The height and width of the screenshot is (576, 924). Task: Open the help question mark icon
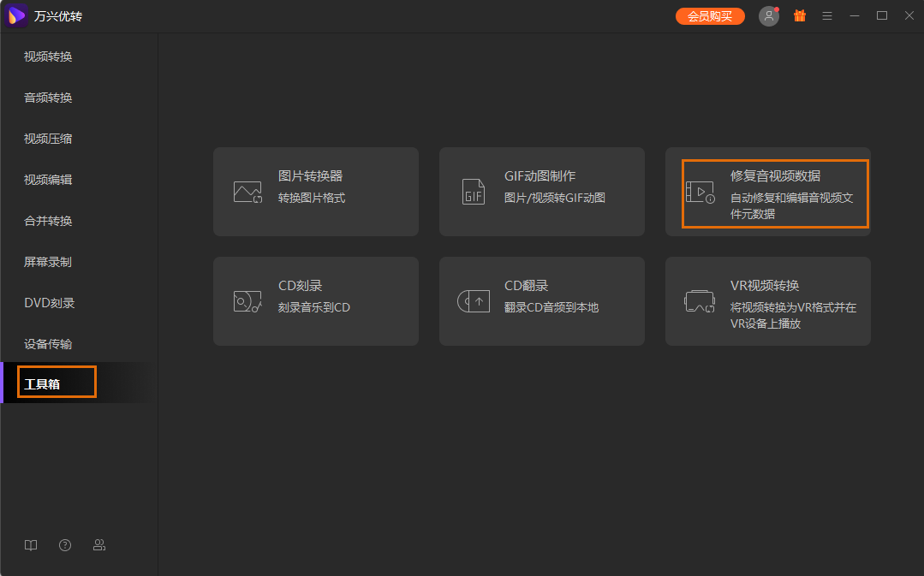coord(65,545)
